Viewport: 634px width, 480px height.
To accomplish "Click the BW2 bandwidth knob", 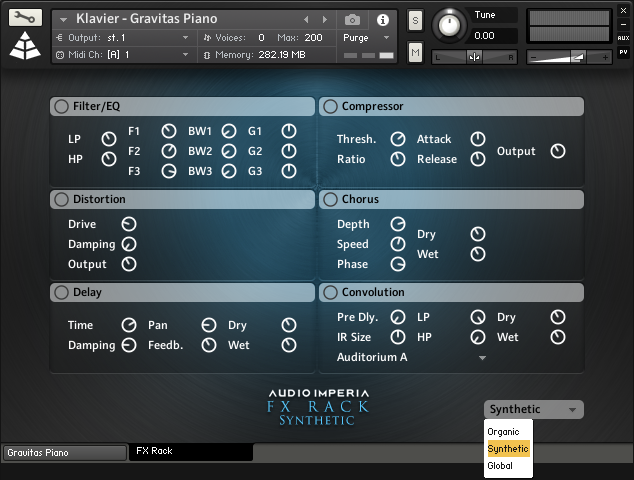I will tap(229, 151).
